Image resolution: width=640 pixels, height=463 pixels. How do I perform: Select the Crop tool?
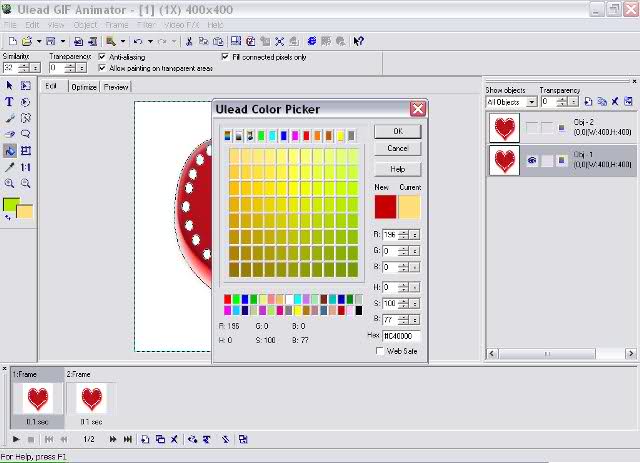pos(26,151)
